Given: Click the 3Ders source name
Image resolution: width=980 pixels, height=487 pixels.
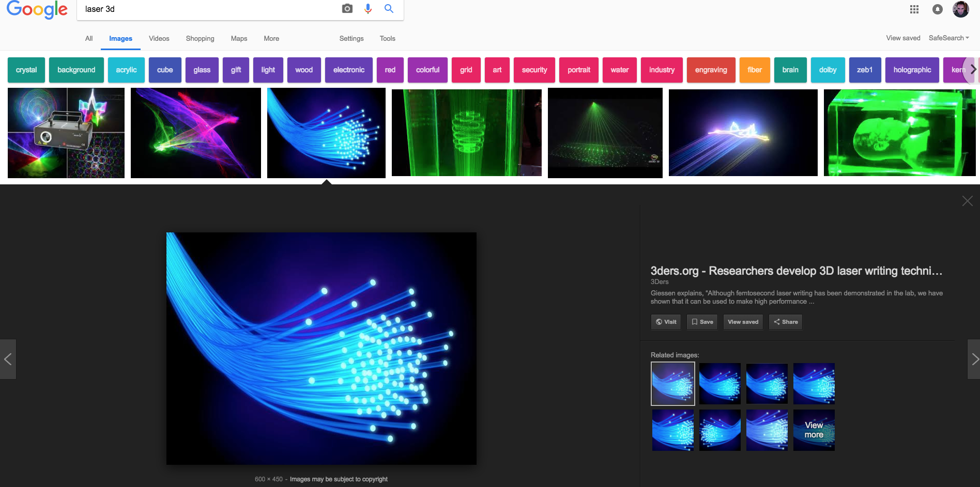Looking at the screenshot, I should click(660, 282).
